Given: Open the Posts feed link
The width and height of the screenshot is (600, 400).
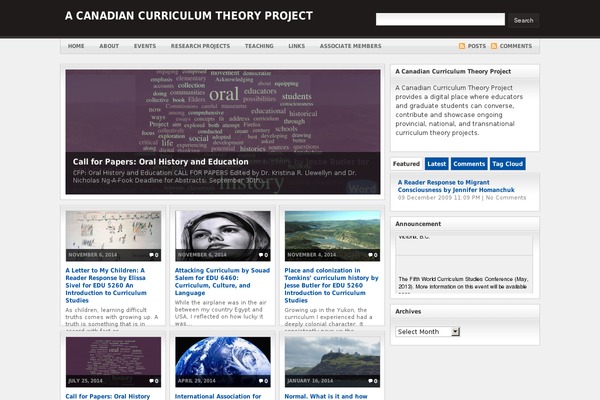Looking at the screenshot, I should tap(476, 46).
